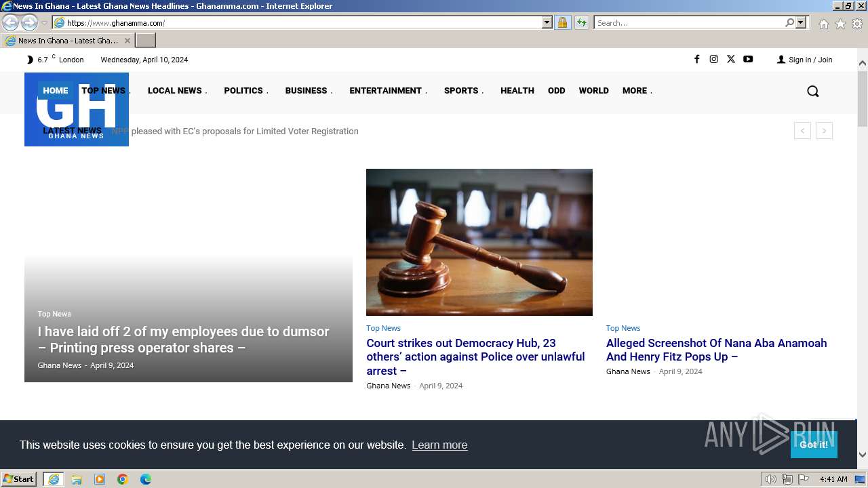
Task: Click the volume speaker tray icon
Action: click(x=770, y=479)
